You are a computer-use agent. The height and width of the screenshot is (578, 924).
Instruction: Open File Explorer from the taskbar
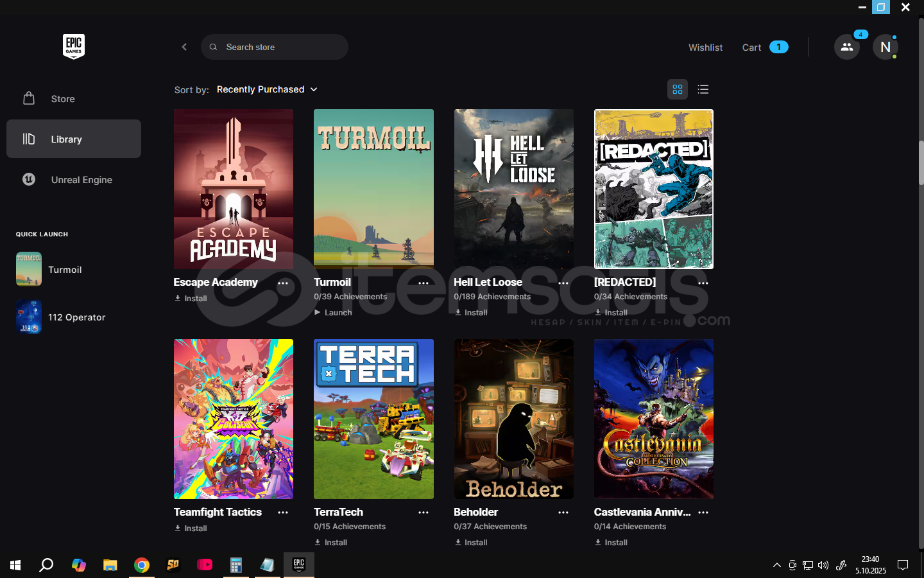pos(110,565)
